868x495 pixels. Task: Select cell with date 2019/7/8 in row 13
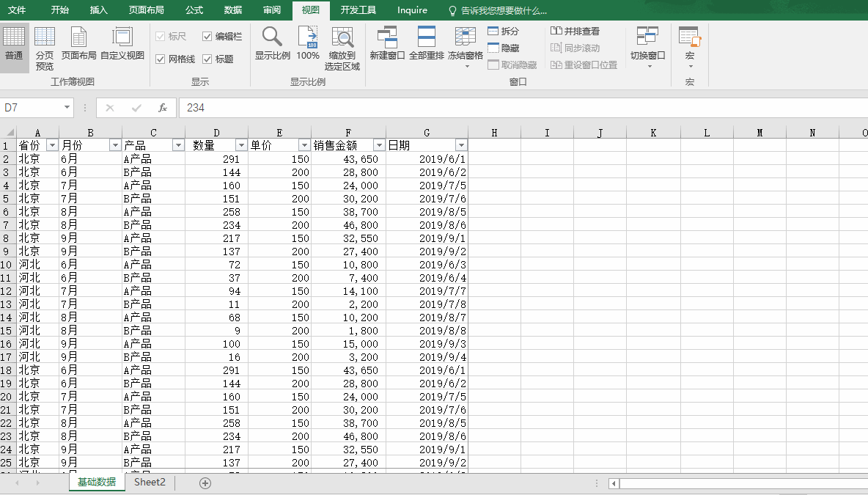[427, 304]
